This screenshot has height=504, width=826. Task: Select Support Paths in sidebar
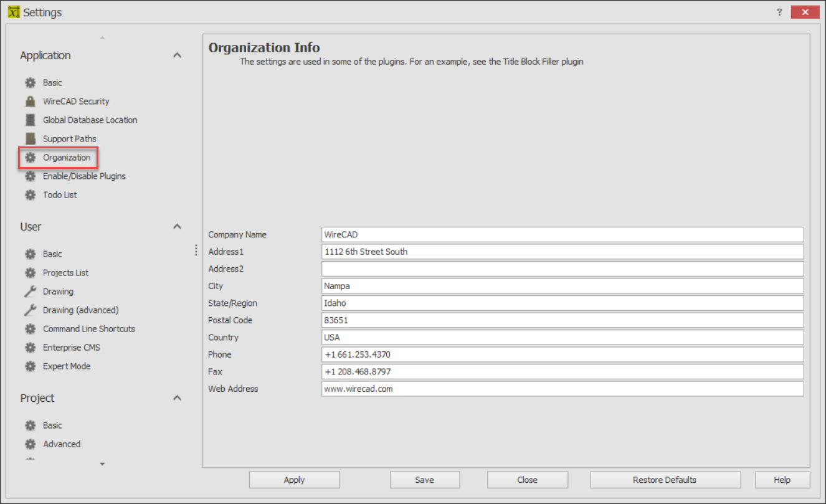click(70, 139)
